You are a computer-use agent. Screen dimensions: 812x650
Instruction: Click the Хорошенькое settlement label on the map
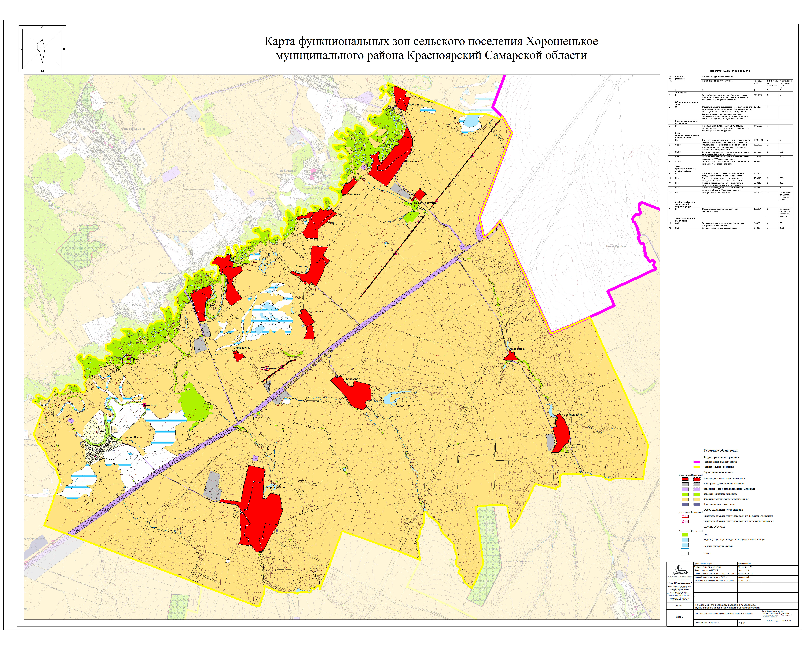[276, 488]
